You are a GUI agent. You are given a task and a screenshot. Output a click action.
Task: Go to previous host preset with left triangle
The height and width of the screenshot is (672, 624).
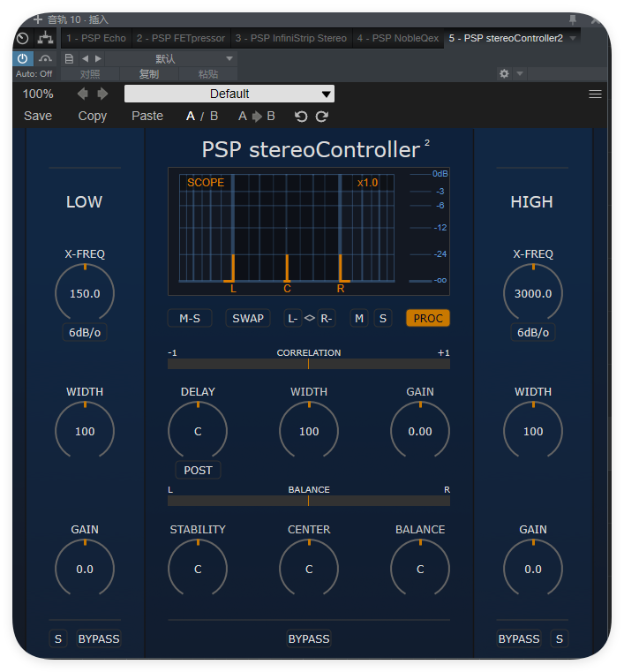point(86,58)
